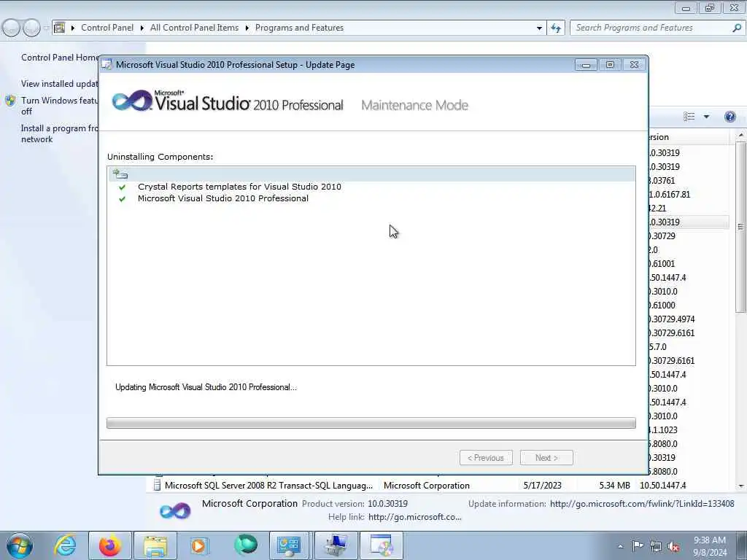Click checkmark beside Crystal Reports templates
This screenshot has height=560, width=747.
click(x=123, y=187)
